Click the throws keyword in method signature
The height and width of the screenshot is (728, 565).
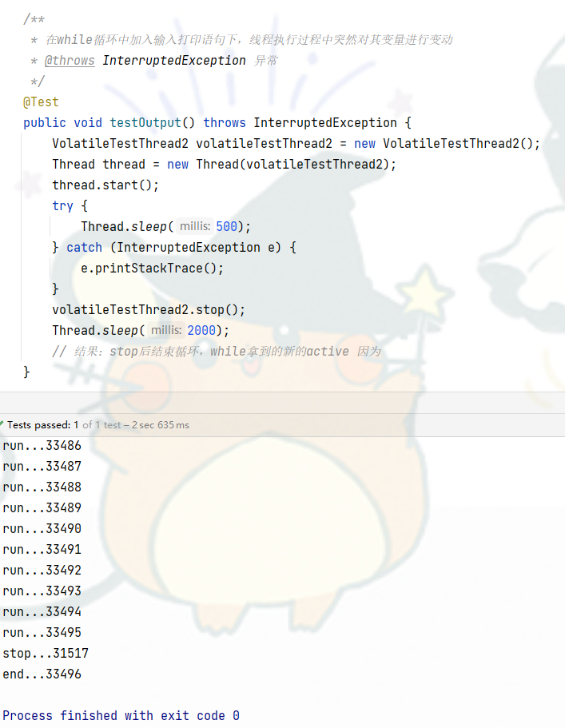pyautogui.click(x=225, y=122)
